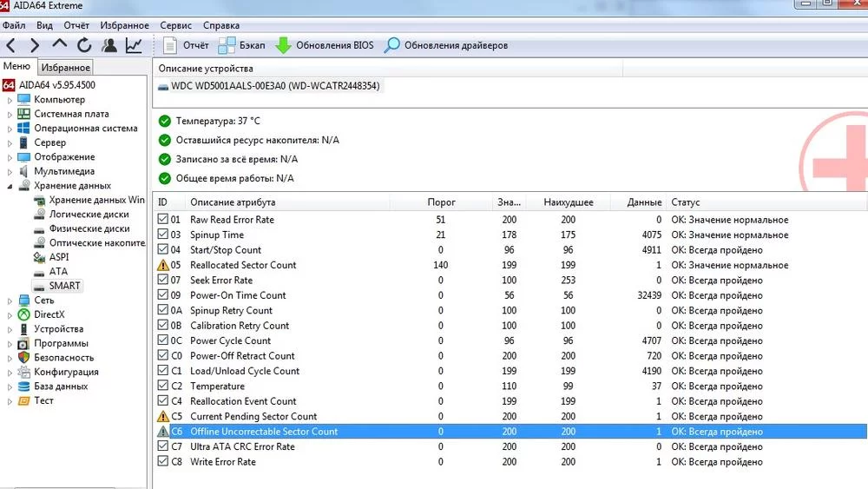Open the user manage icon in toolbar
868x489 pixels.
pyautogui.click(x=109, y=45)
